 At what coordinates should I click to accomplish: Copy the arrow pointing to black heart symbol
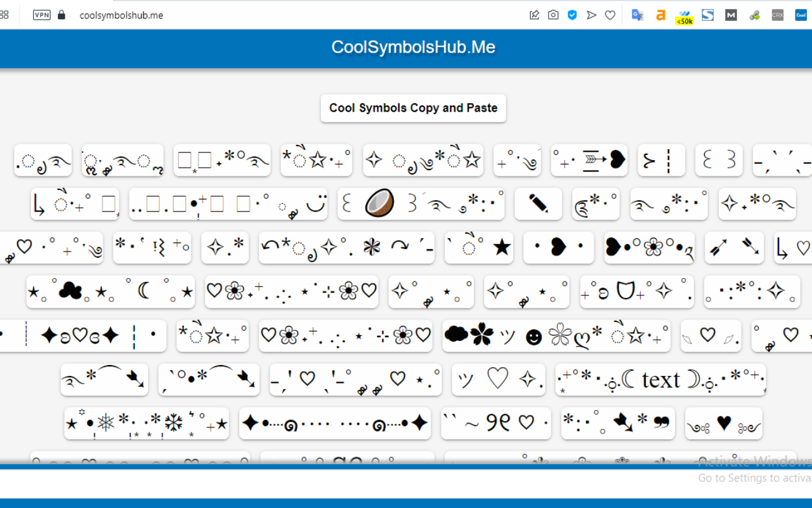[x=589, y=160]
